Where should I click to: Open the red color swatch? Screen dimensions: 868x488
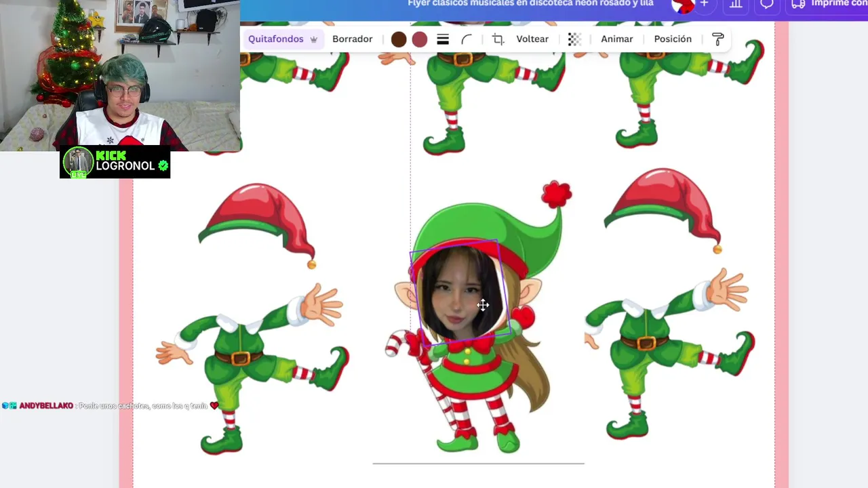(x=420, y=39)
